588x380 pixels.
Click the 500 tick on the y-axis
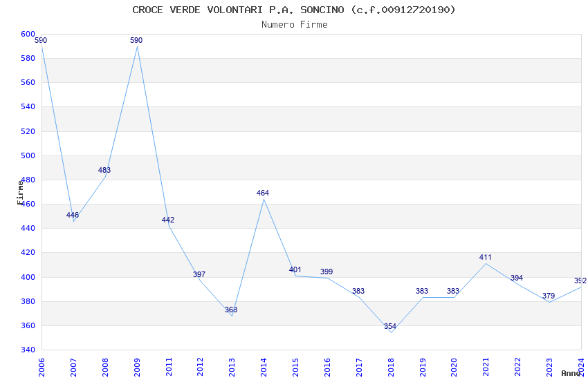(x=28, y=155)
